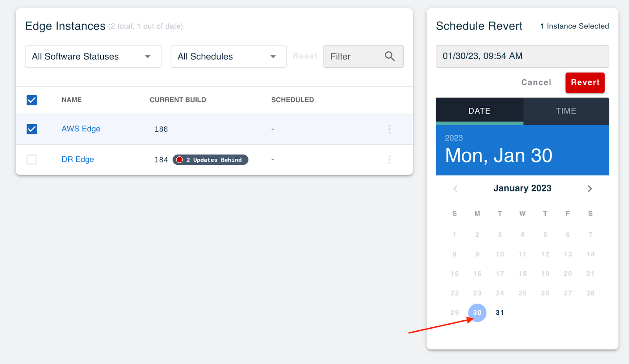Pick the highlighted day 30
Image resolution: width=629 pixels, height=364 pixels.
[477, 313]
